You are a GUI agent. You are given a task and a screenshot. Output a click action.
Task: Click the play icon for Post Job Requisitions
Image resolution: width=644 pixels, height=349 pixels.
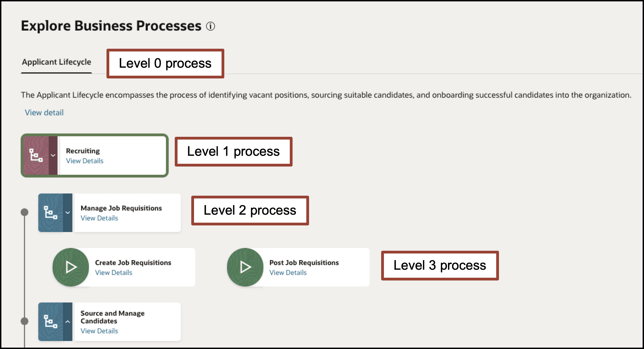tap(245, 267)
